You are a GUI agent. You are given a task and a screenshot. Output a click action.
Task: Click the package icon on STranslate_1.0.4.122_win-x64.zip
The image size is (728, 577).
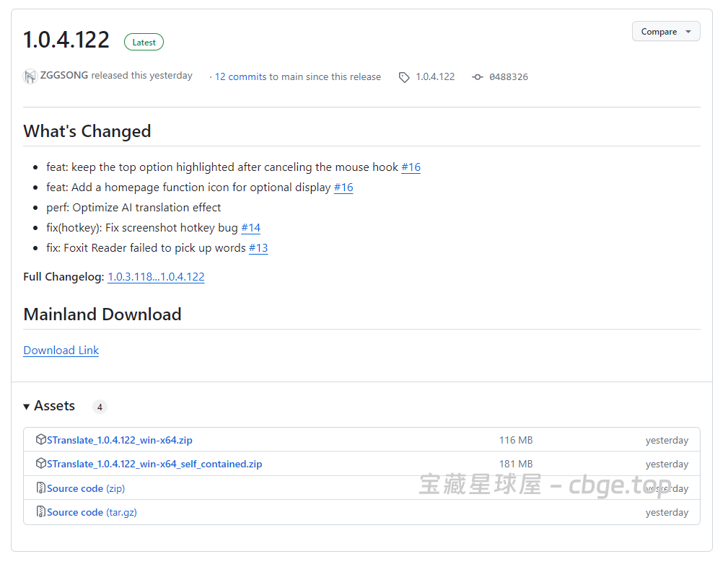tap(40, 439)
